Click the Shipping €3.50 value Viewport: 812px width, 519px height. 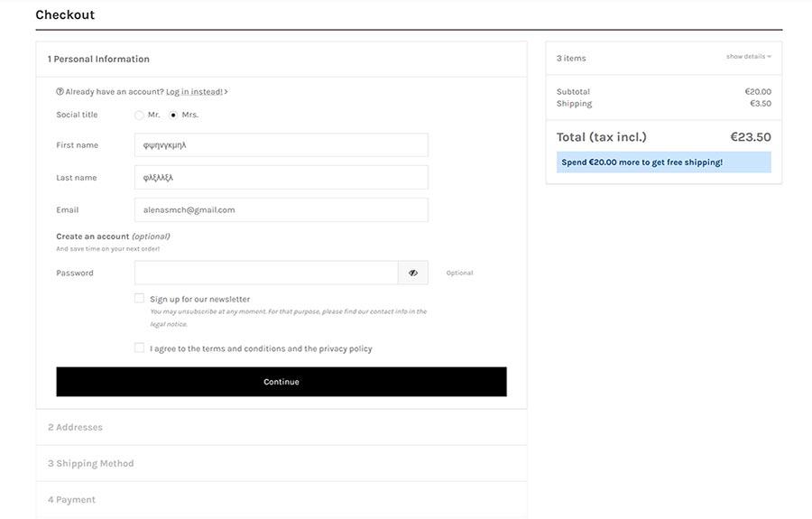coord(761,104)
